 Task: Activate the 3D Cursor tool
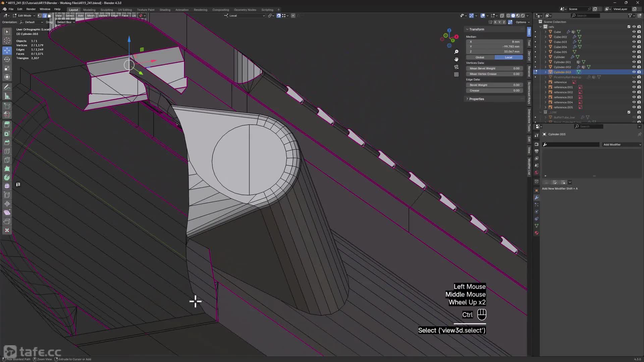(7, 41)
